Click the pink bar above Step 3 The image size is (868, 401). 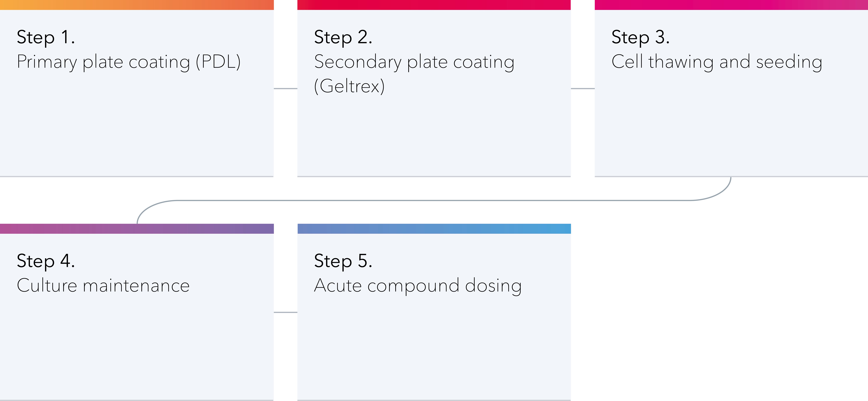[x=731, y=5]
